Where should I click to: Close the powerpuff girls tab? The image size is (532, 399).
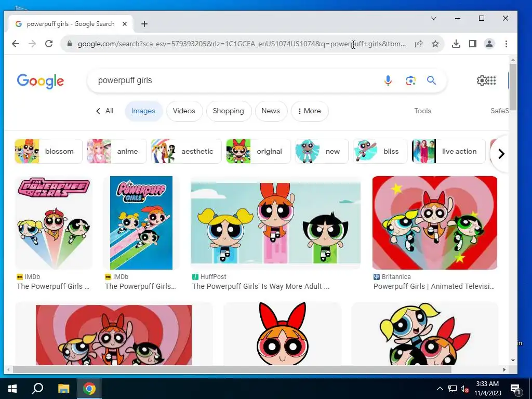point(125,24)
